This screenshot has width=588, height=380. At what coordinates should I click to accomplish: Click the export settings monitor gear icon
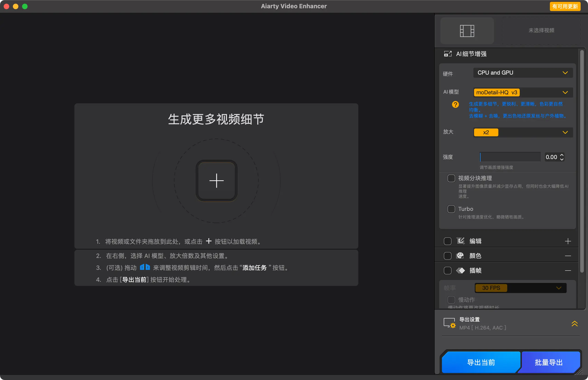point(449,323)
